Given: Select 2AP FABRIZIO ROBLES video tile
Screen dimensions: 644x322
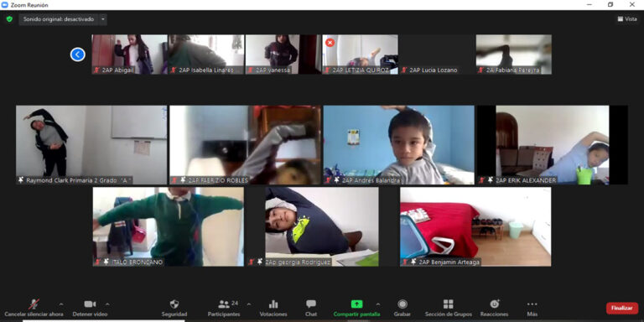Looking at the screenshot, I should (x=245, y=145).
